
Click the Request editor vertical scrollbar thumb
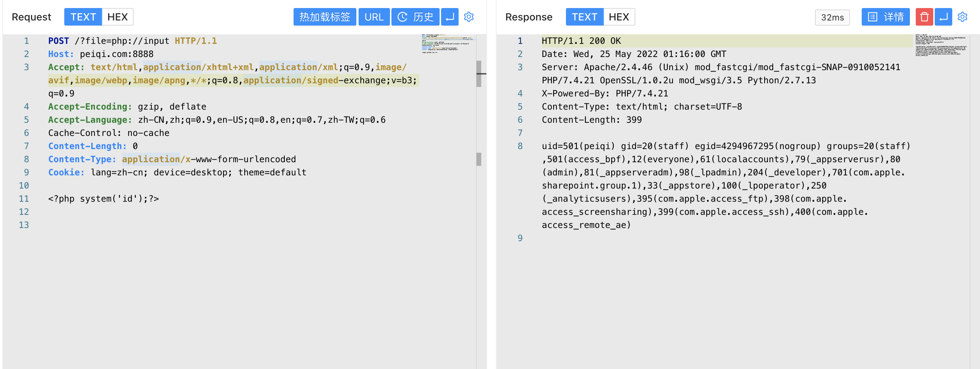click(x=479, y=74)
